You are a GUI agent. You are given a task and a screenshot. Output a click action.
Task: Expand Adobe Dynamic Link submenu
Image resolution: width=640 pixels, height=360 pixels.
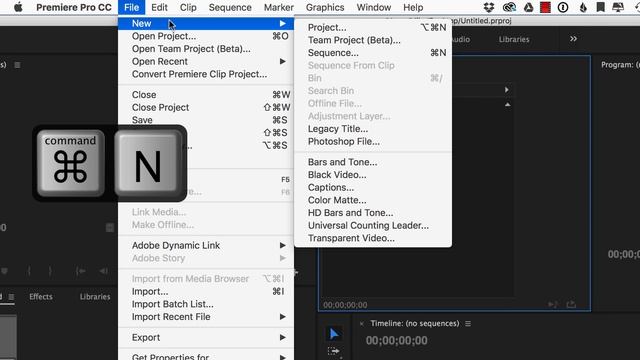click(x=206, y=245)
